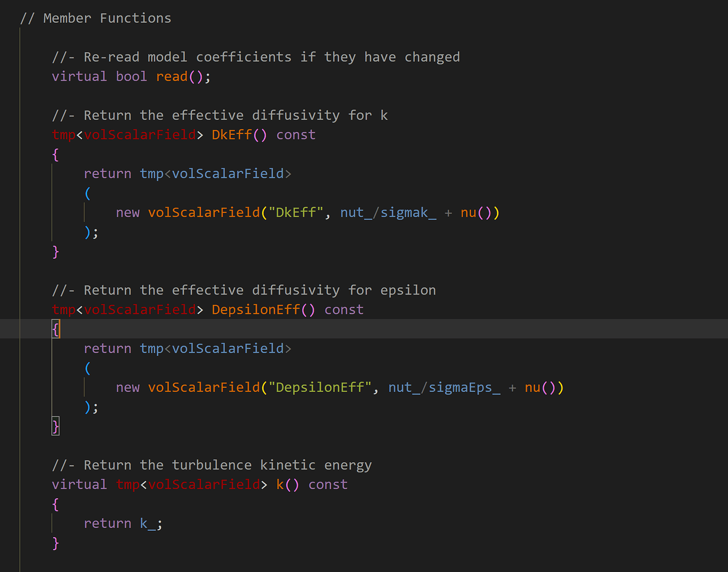
Task: Click the DkEff() function declaration name
Action: coord(232,135)
